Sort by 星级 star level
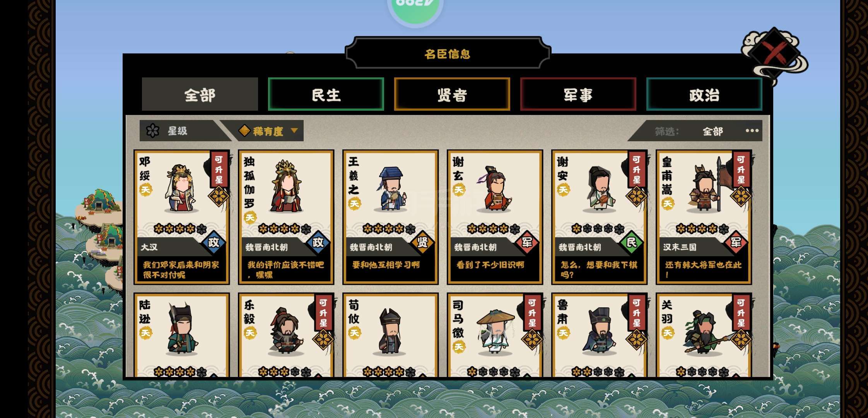The image size is (868, 418). click(x=178, y=131)
